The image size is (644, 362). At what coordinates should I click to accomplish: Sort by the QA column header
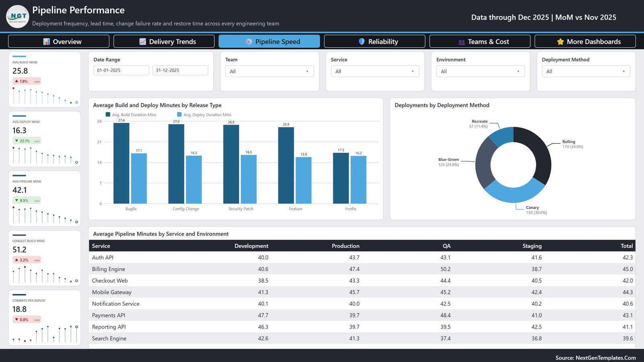pos(446,246)
